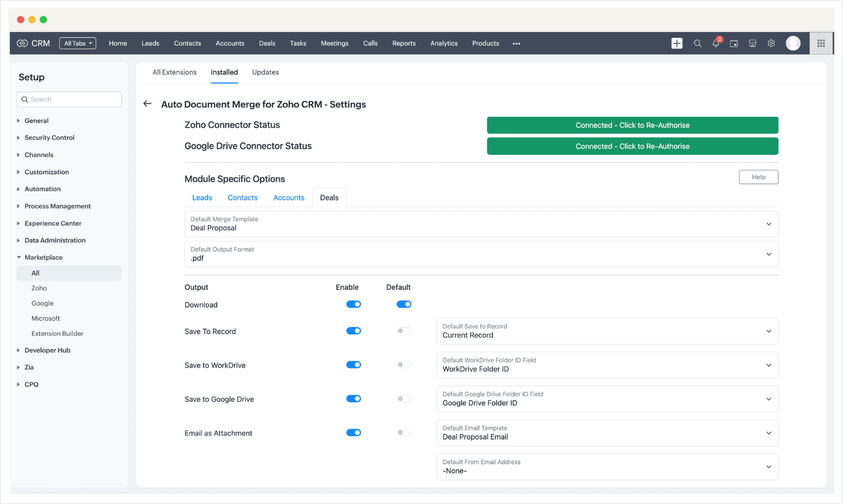
Task: Disable Email as Attachment enable toggle
Action: click(354, 433)
